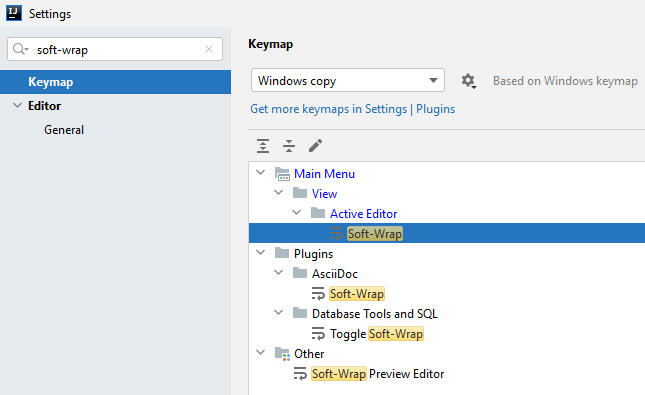Open the Windows copy keymap dropdown
This screenshot has width=645, height=395.
[x=348, y=80]
